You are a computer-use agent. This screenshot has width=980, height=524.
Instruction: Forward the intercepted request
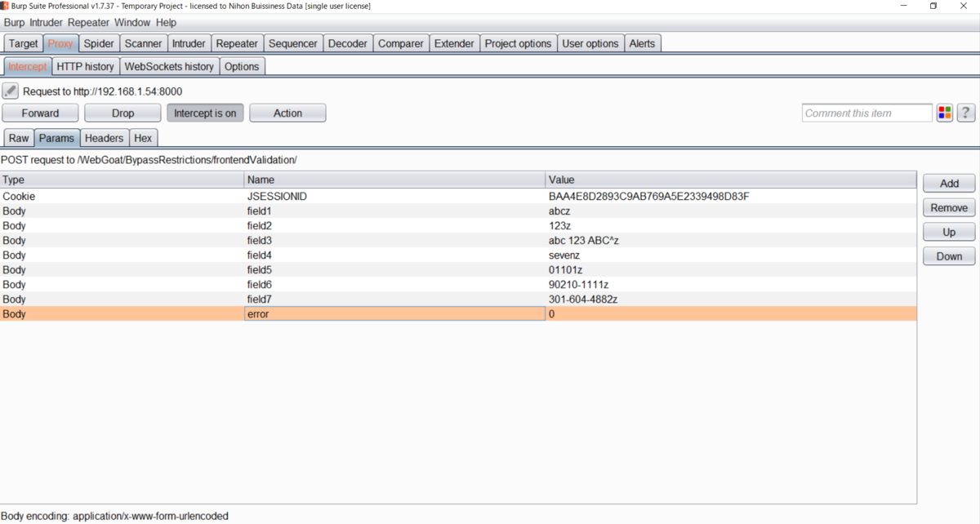tap(41, 113)
